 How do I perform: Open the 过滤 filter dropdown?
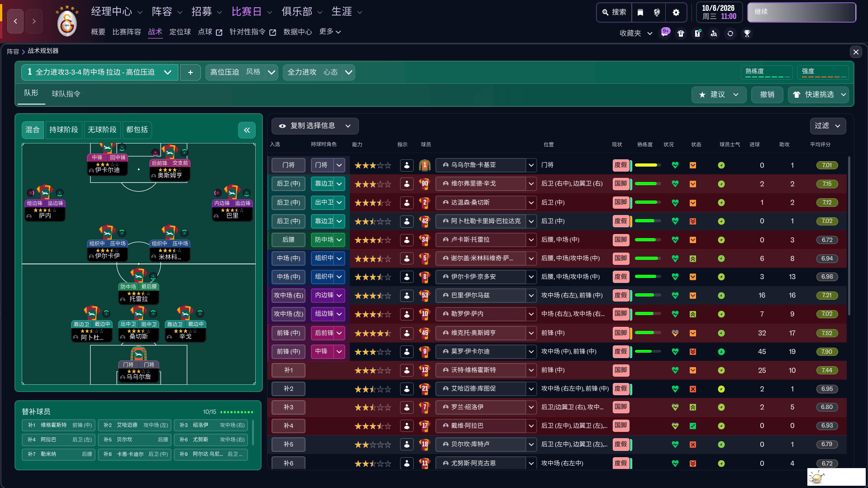coord(827,126)
